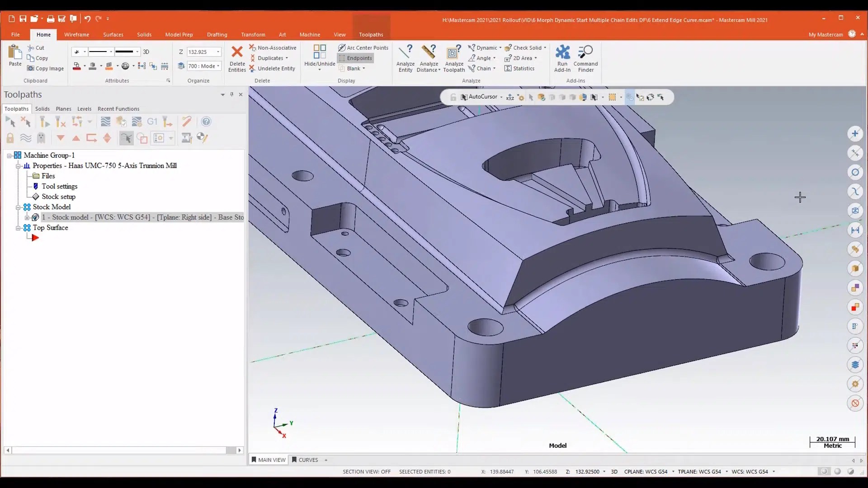Open the Analyze Entity tool
Screen dimensions: 868x488
click(x=405, y=52)
